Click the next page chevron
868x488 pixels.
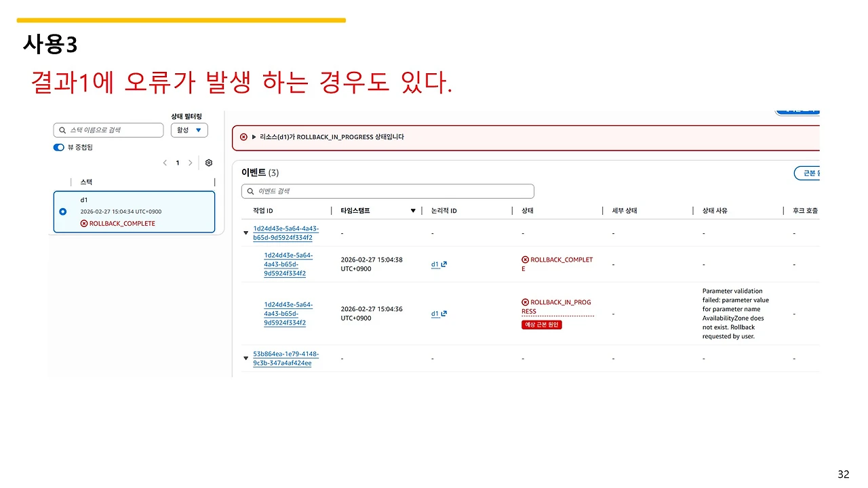pyautogui.click(x=190, y=163)
